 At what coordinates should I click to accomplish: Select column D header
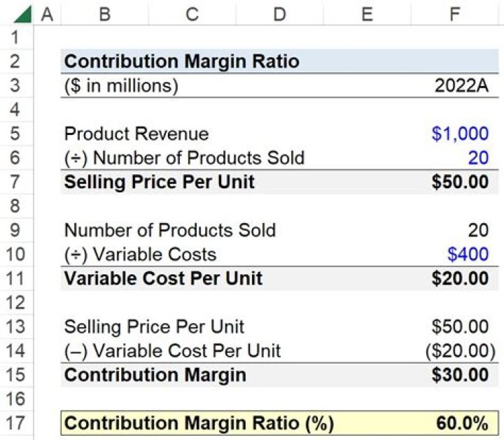[x=279, y=13]
